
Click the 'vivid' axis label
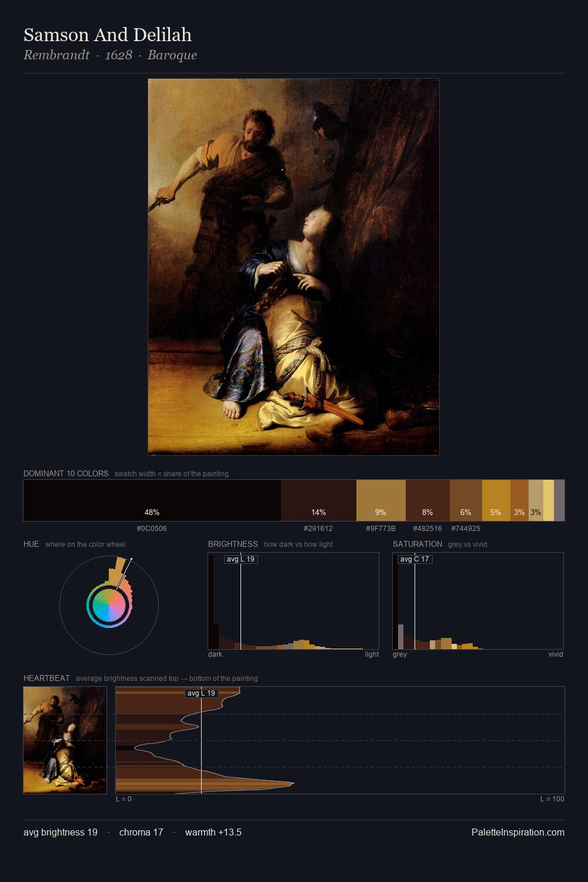(556, 654)
